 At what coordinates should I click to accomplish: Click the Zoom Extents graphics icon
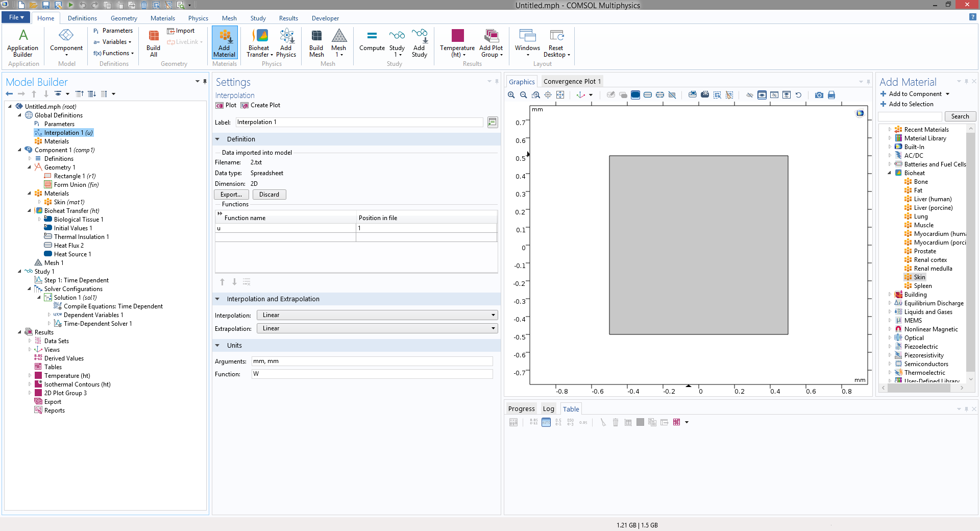560,95
